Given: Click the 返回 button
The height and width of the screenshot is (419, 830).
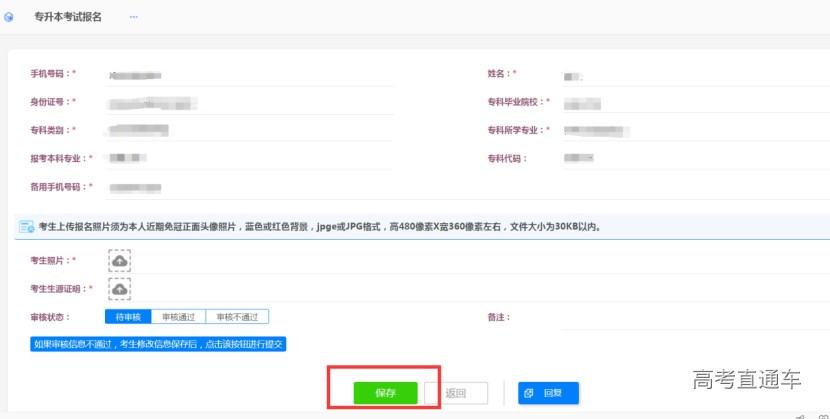Looking at the screenshot, I should point(456,393).
